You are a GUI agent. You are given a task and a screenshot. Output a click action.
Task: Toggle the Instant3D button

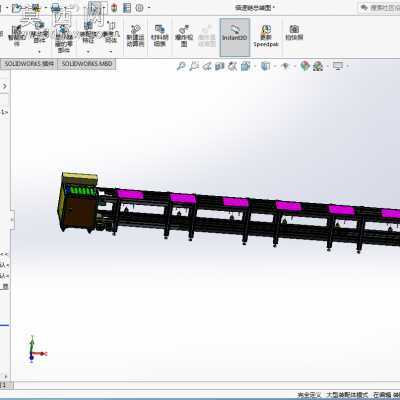pyautogui.click(x=235, y=37)
